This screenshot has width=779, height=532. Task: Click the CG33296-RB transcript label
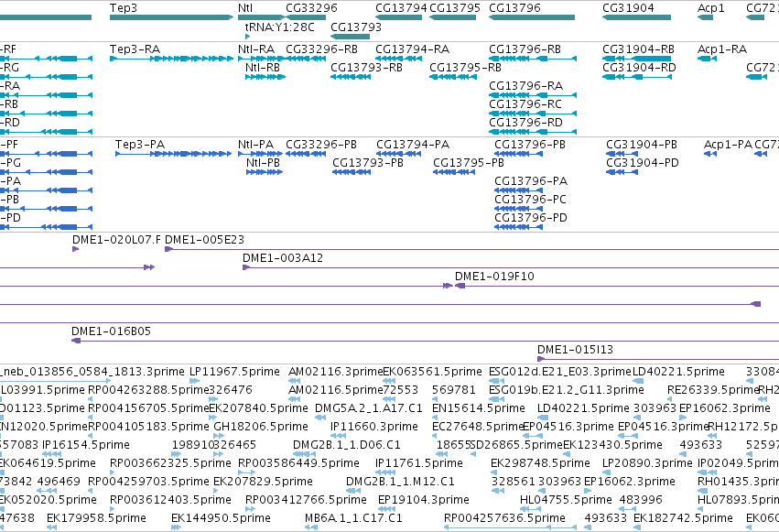pyautogui.click(x=322, y=49)
